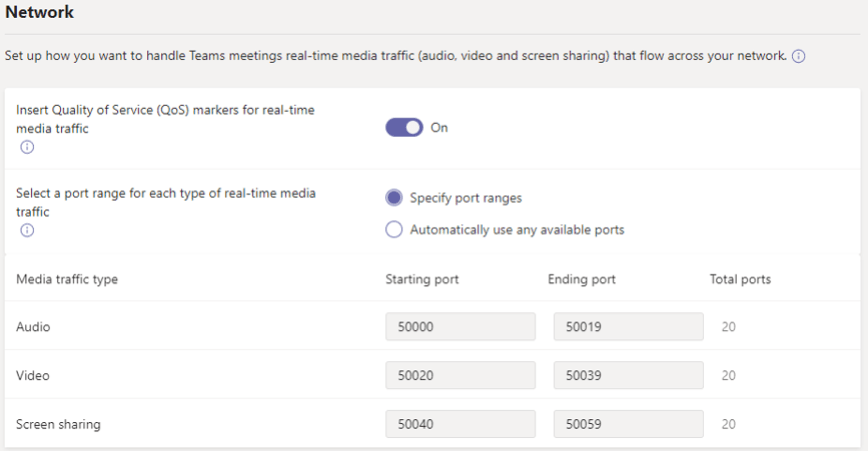Click info icon beside the Network description
The height and width of the screenshot is (451, 868).
(x=799, y=57)
